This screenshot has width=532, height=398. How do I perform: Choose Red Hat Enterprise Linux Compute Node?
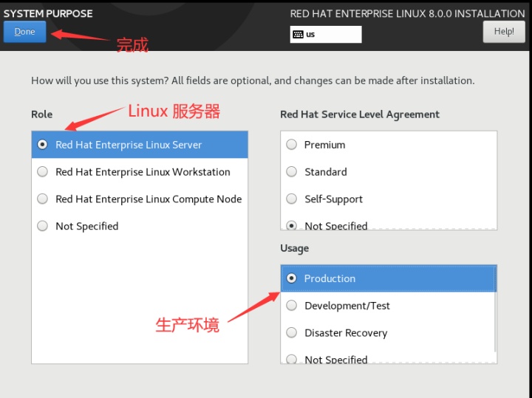(x=140, y=199)
